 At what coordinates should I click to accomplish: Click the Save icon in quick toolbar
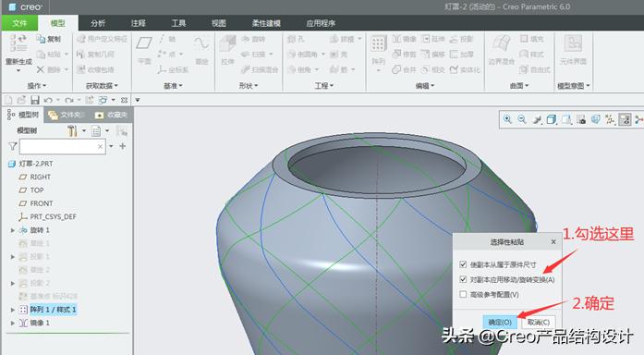(35, 100)
